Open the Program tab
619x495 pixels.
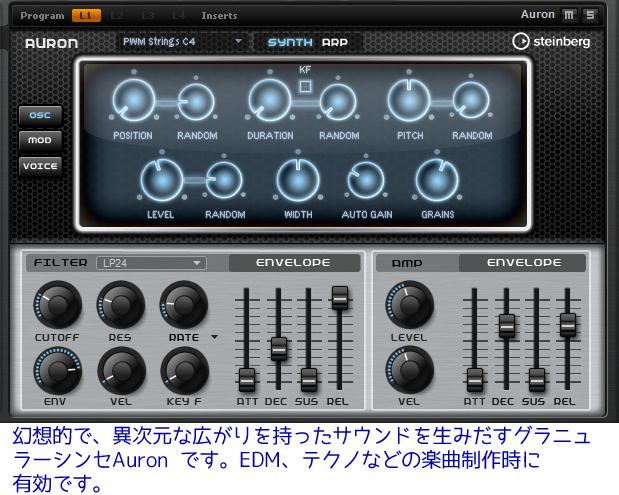(42, 15)
